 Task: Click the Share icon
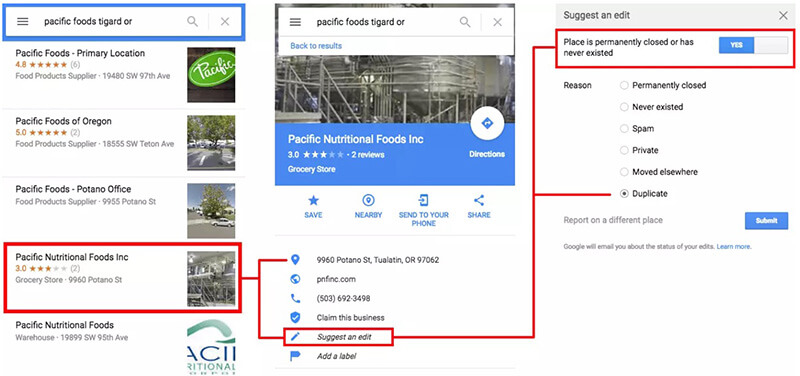pos(479,200)
